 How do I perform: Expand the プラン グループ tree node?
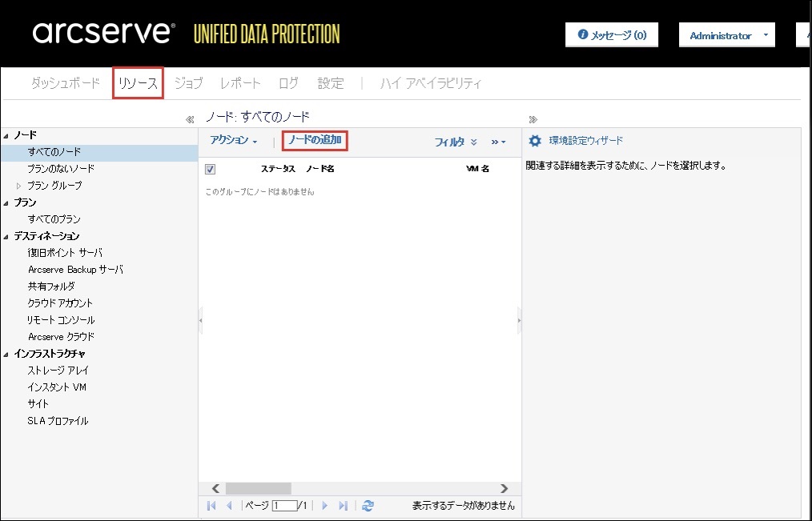pyautogui.click(x=20, y=186)
